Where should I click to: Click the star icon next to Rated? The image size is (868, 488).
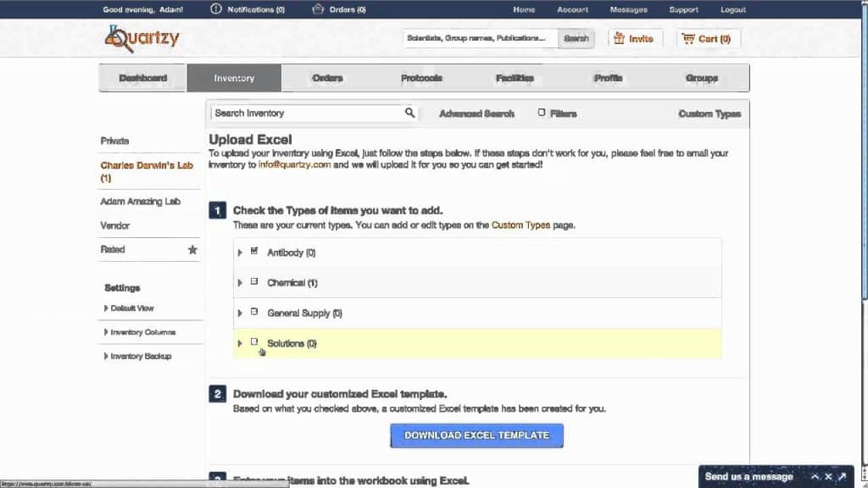[192, 250]
